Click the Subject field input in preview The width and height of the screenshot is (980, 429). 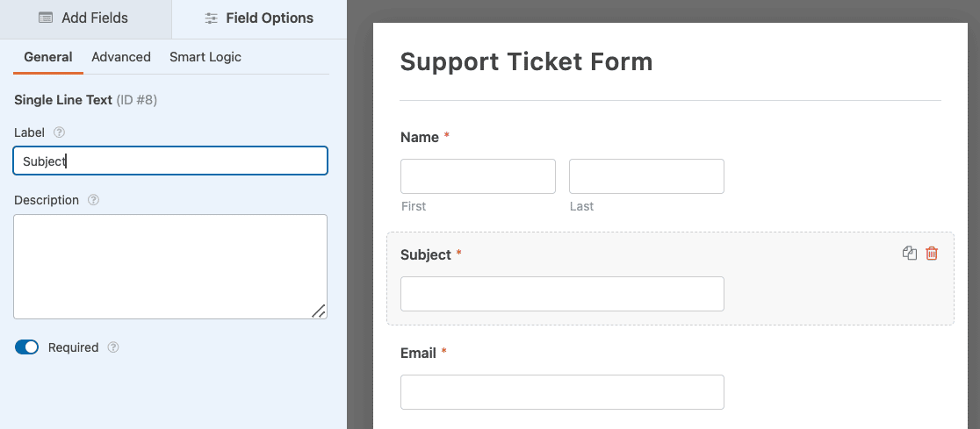pos(563,294)
